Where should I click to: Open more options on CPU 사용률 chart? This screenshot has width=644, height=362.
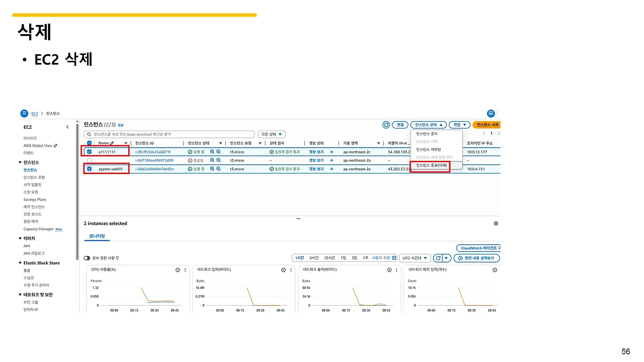coord(185,270)
